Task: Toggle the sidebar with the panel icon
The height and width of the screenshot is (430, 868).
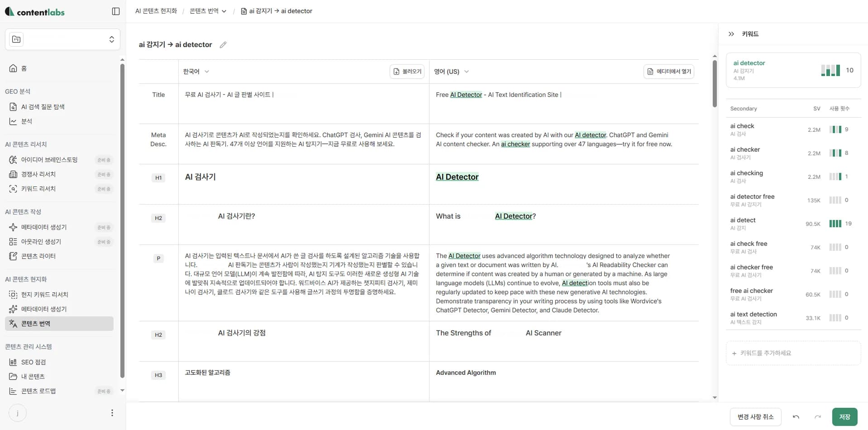Action: coord(116,11)
